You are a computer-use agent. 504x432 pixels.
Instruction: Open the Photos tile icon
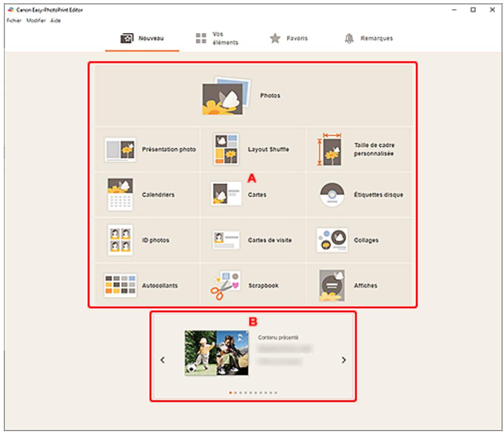point(226,96)
